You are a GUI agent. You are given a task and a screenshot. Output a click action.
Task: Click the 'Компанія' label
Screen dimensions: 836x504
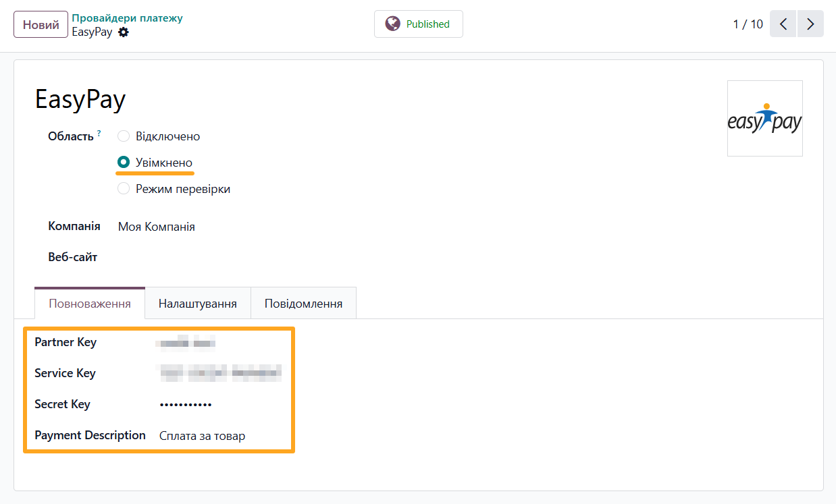[x=74, y=226]
